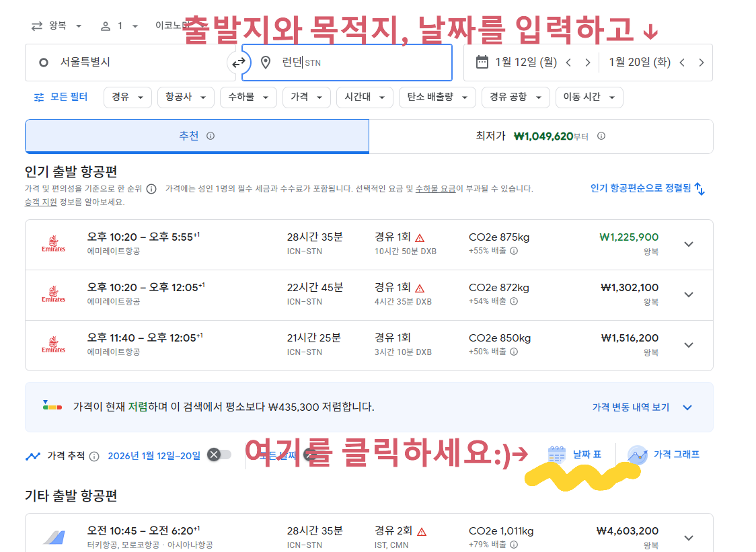
Task: Click the info icon next to 추천
Action: tap(211, 135)
